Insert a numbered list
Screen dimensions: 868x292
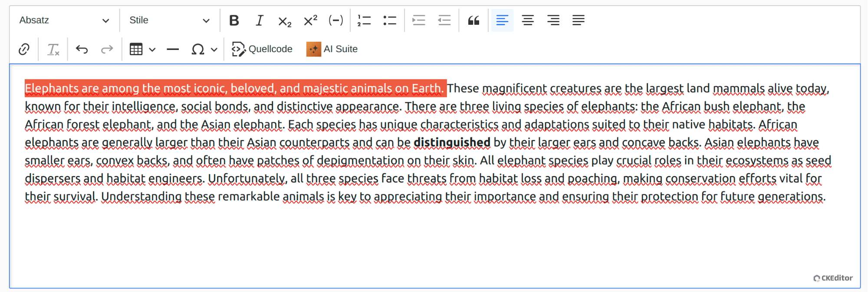click(364, 20)
